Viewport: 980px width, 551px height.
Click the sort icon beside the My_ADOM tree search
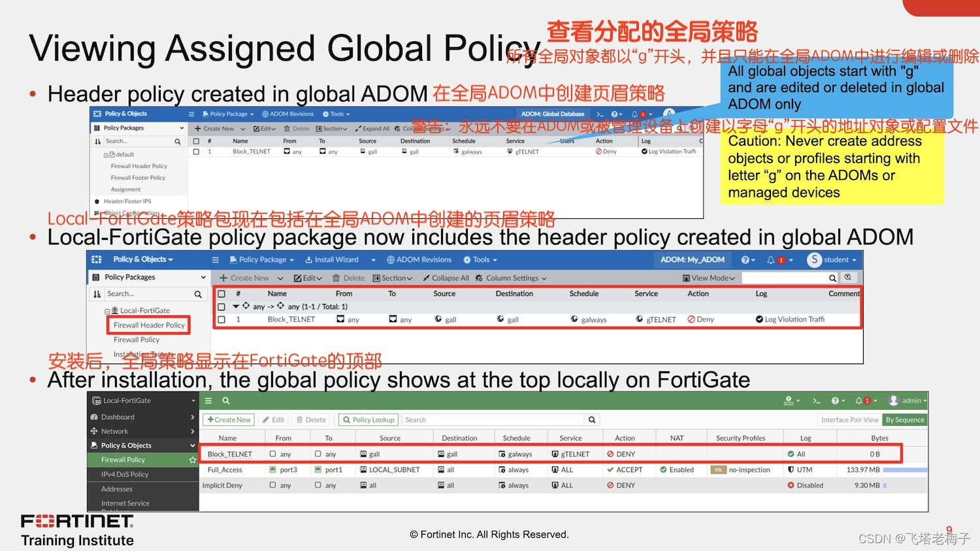click(97, 294)
